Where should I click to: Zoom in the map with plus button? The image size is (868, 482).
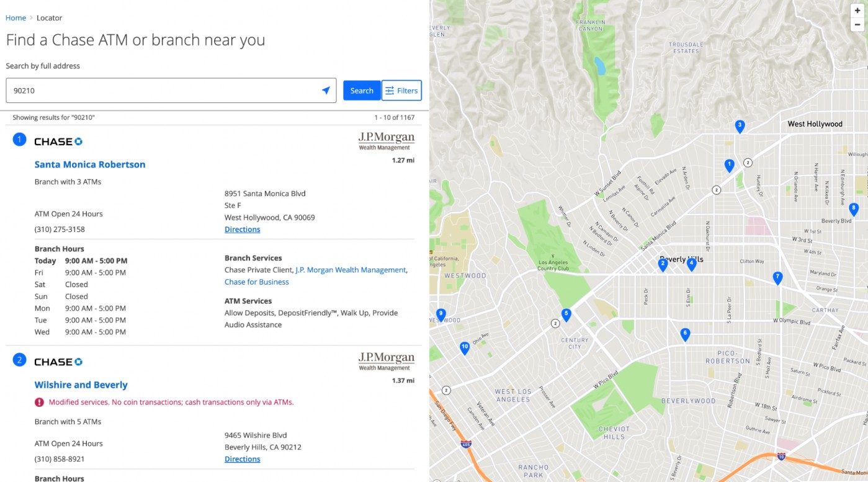(x=857, y=11)
